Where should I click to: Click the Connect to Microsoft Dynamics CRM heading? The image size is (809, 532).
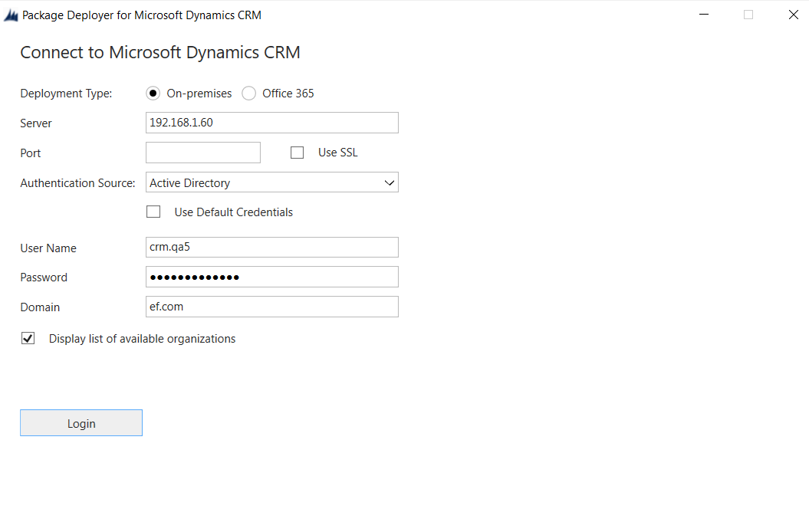[x=160, y=52]
